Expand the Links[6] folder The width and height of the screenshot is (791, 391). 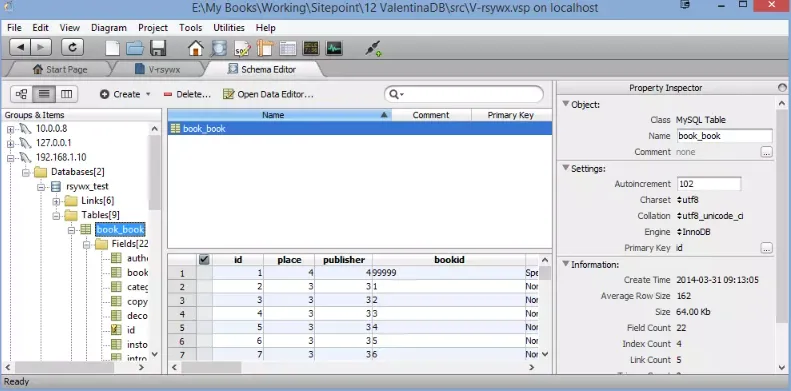click(56, 201)
